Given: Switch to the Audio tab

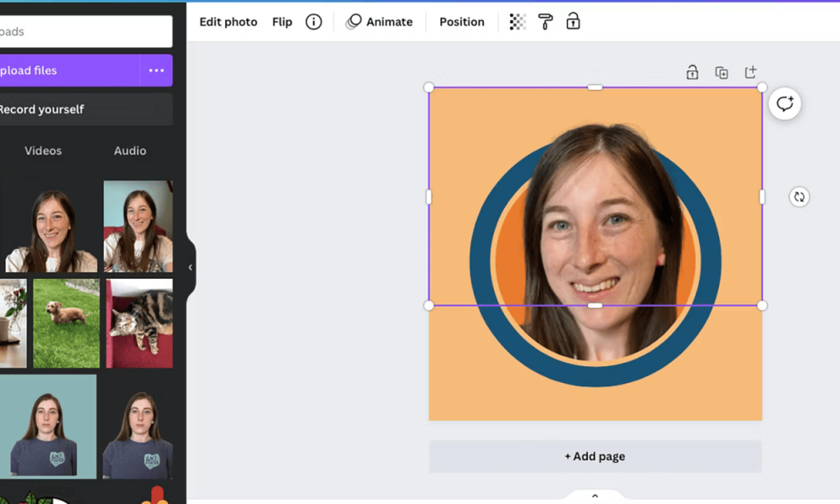Looking at the screenshot, I should point(129,150).
